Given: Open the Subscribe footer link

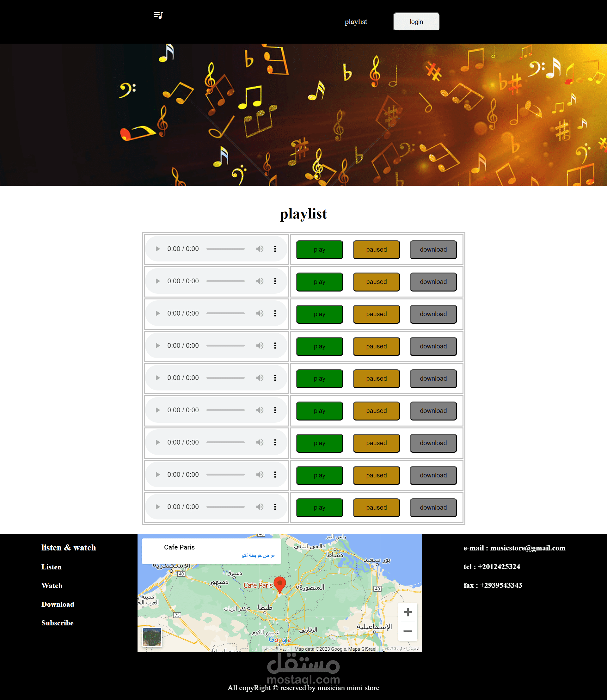Looking at the screenshot, I should coord(57,623).
